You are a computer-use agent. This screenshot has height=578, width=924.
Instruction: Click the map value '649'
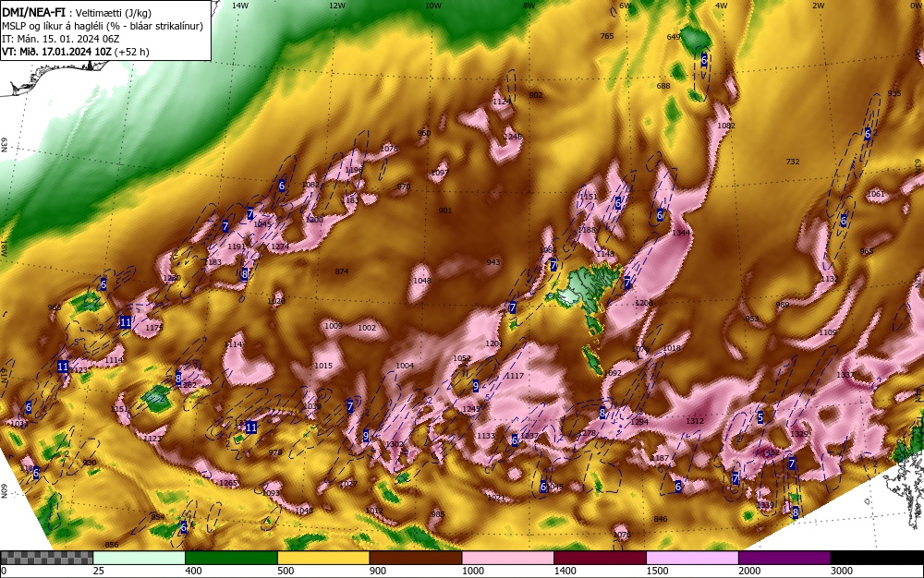674,37
